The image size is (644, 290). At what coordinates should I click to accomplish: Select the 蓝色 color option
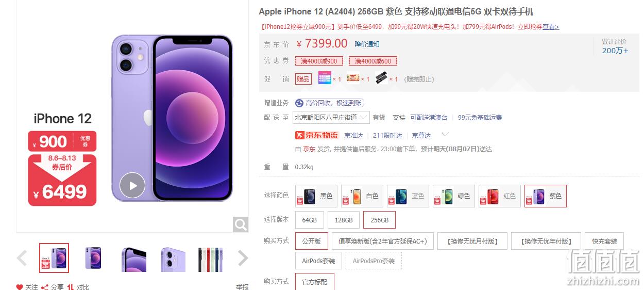pyautogui.click(x=408, y=196)
